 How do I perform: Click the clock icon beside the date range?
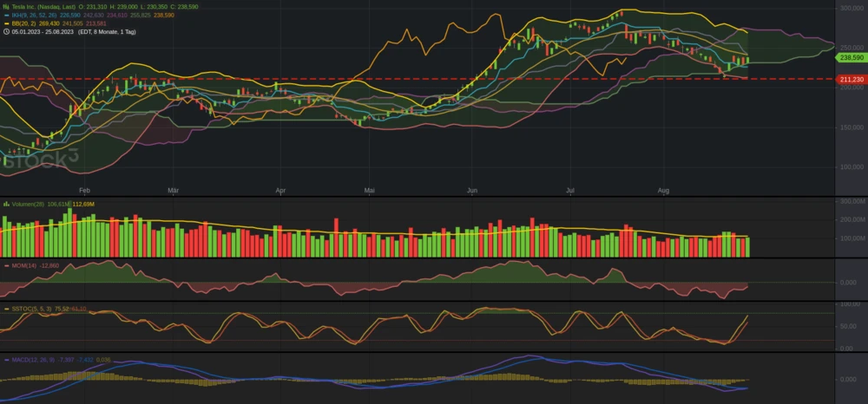pyautogui.click(x=6, y=30)
